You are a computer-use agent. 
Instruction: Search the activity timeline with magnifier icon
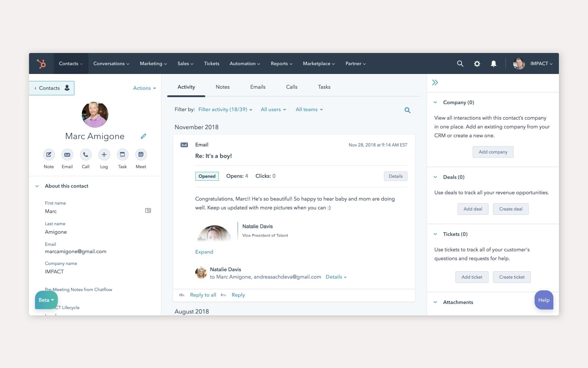[x=407, y=110]
